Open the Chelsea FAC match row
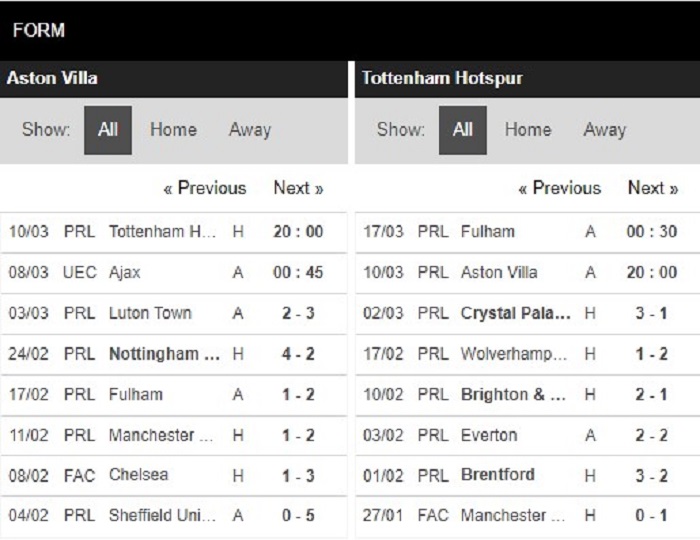The width and height of the screenshot is (700, 540). click(174, 475)
